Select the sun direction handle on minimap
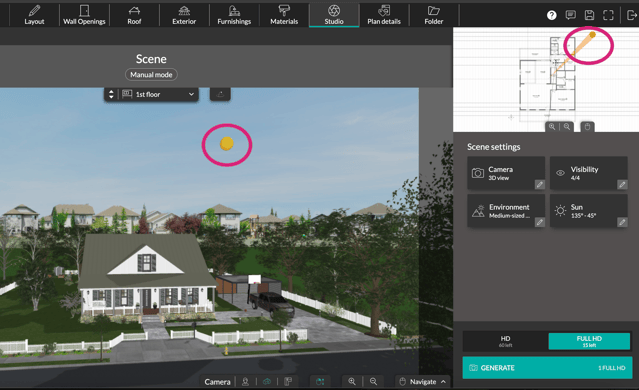Image resolution: width=639 pixels, height=390 pixels. tap(593, 35)
